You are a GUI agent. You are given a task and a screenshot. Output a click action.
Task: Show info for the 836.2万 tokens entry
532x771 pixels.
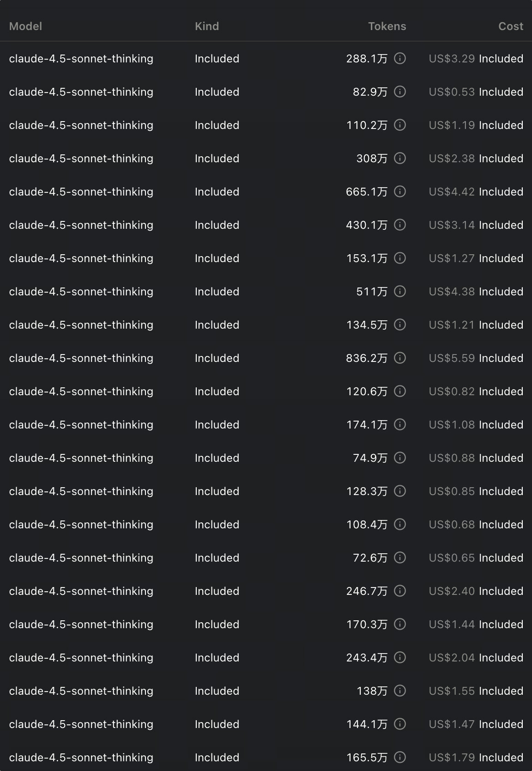[400, 358]
